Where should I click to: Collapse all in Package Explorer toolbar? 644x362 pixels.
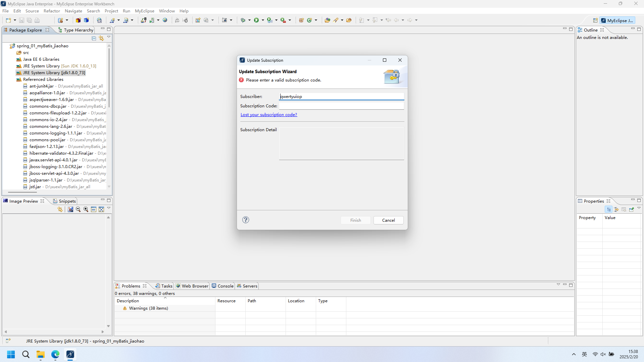click(94, 38)
